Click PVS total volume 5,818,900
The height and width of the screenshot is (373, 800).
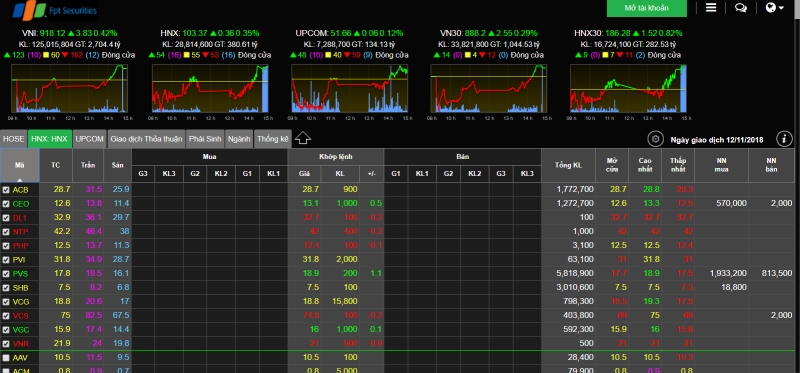click(574, 273)
